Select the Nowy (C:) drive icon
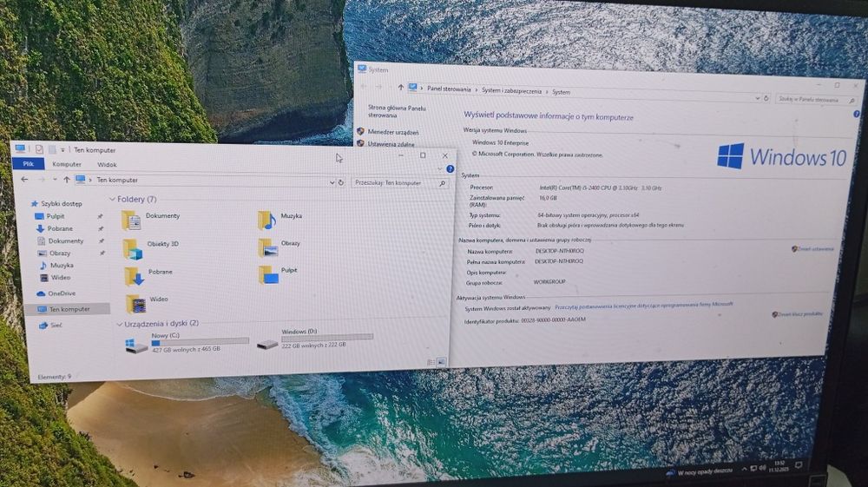 tap(136, 346)
